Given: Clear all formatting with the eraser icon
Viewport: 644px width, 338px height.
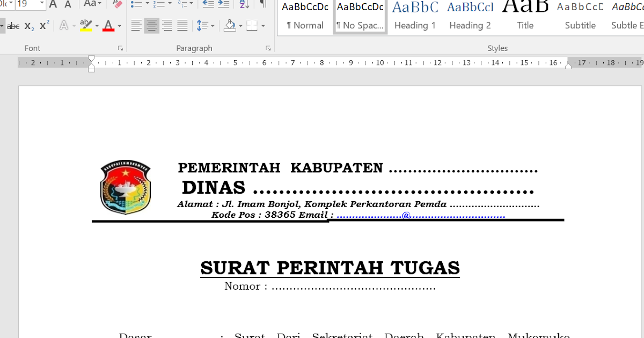Looking at the screenshot, I should tap(117, 4).
